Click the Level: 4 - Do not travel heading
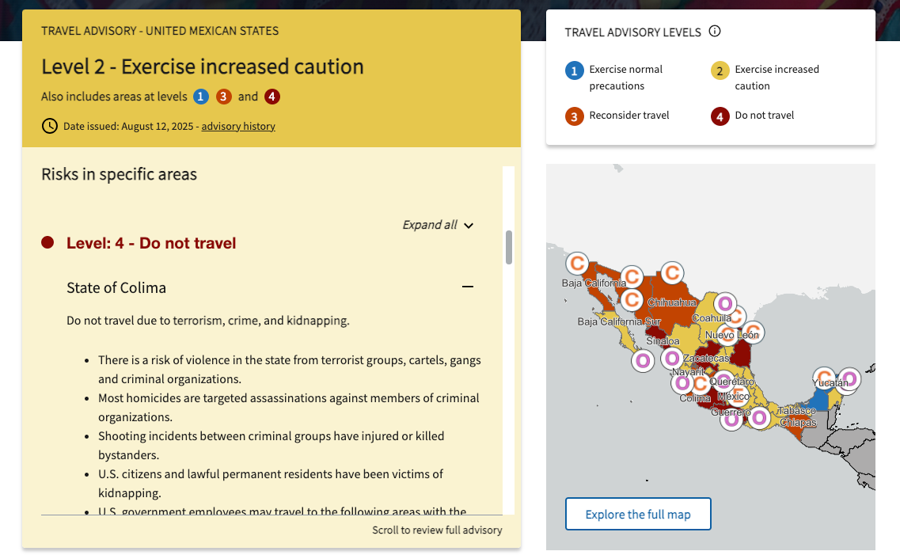This screenshot has height=555, width=900. (151, 243)
